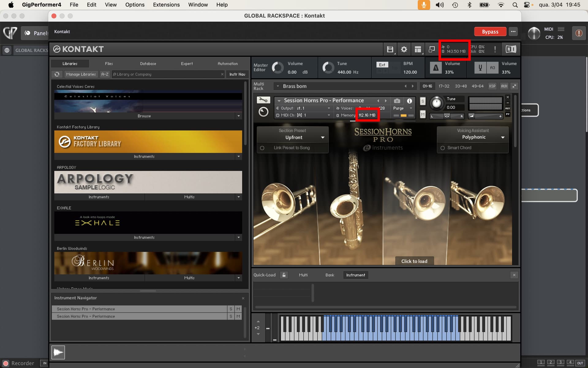This screenshot has width=588, height=368.
Task: Close the Quick-Load pane
Action: pos(514,275)
